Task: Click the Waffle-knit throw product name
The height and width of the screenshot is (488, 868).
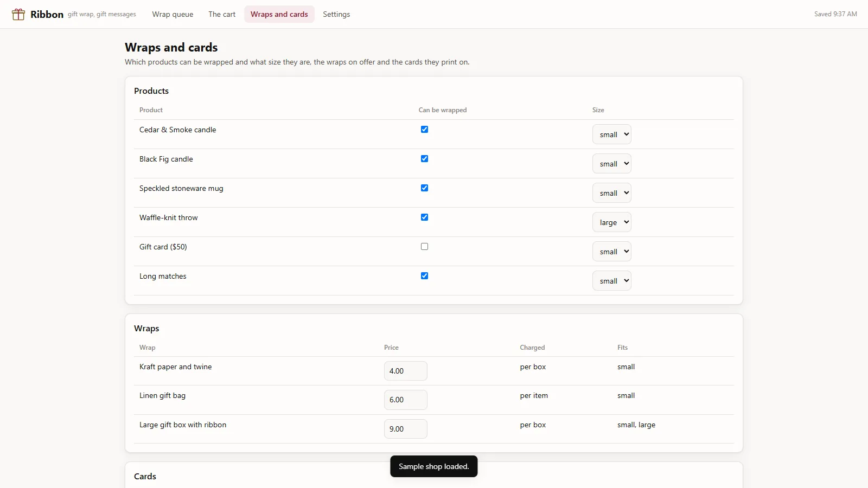Action: [x=169, y=218]
